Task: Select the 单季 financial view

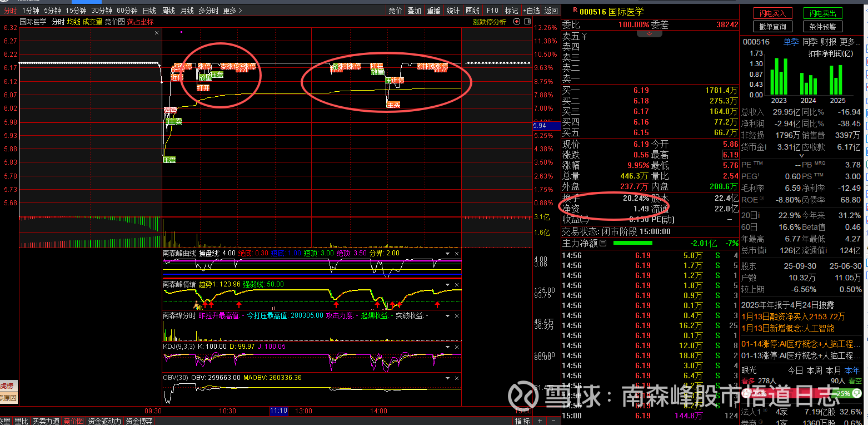Action: 791,42
